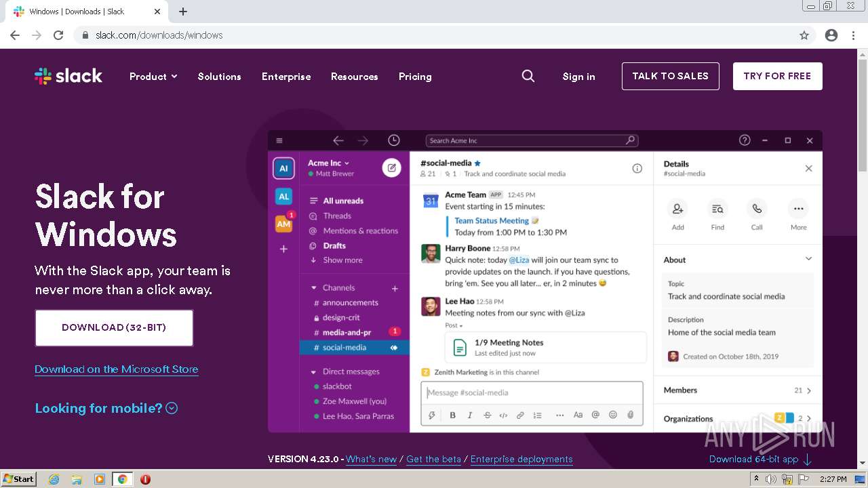Image resolution: width=868 pixels, height=488 pixels.
Task: Open the What's new link
Action: [x=371, y=459]
